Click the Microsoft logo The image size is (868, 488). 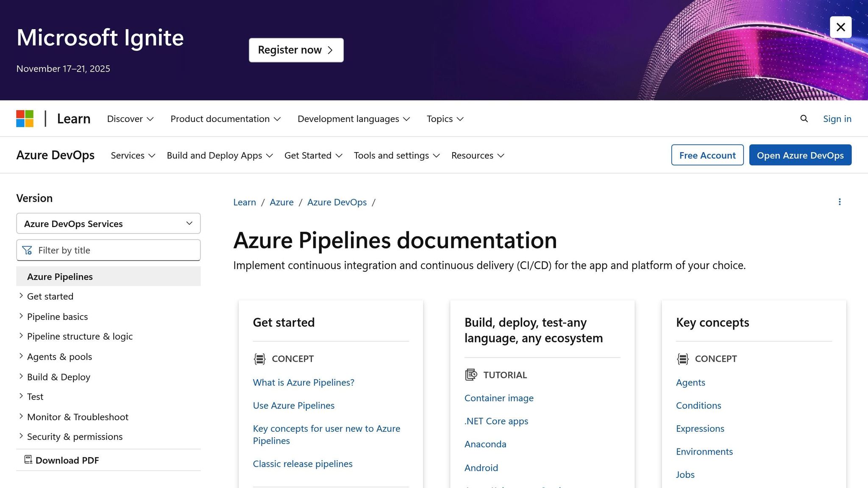pyautogui.click(x=25, y=119)
